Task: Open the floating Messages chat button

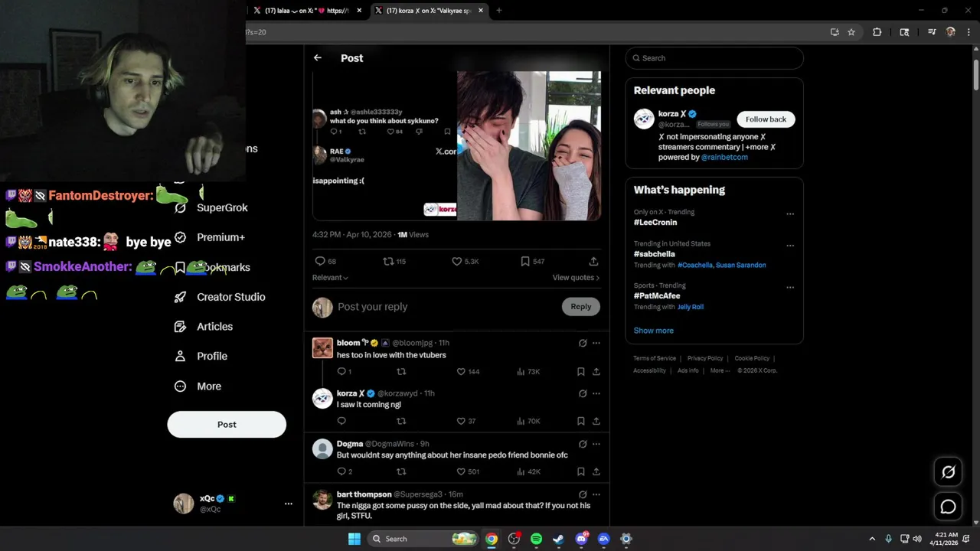Action: 948,507
